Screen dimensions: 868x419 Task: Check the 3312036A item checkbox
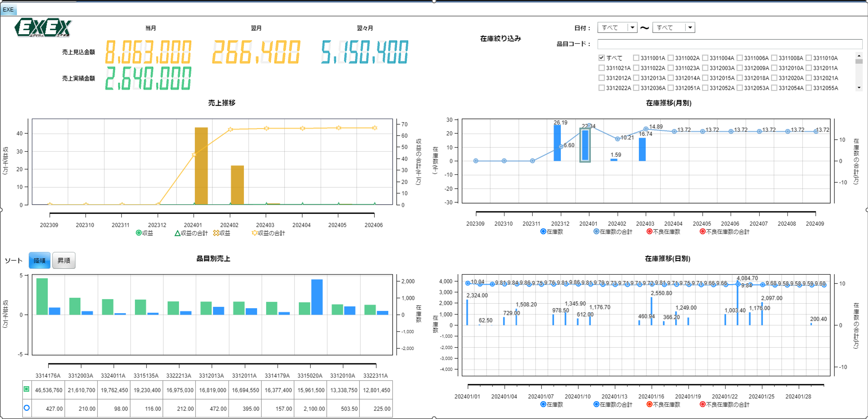(637, 88)
